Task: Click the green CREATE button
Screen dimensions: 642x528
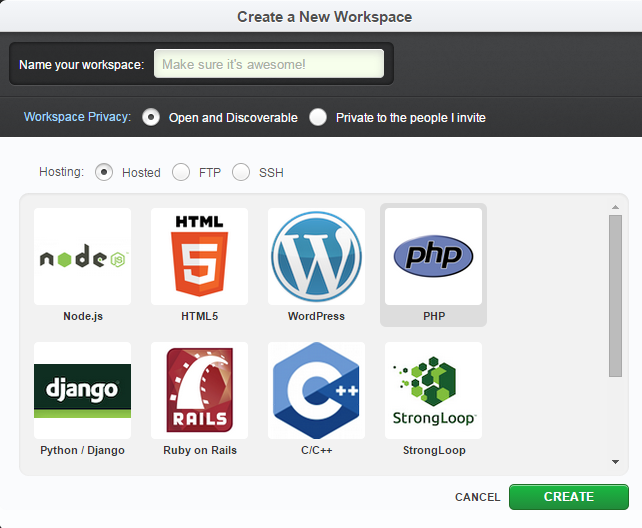Action: click(569, 497)
